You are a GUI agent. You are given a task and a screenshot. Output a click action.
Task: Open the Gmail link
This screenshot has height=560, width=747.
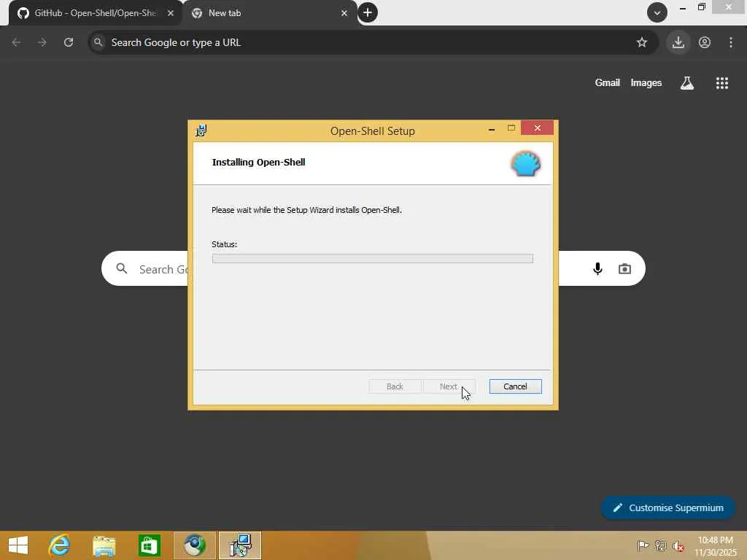(607, 83)
